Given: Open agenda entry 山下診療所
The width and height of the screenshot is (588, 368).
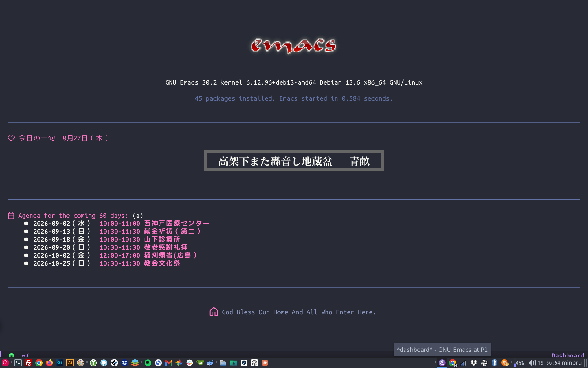Looking at the screenshot, I should coord(162,240).
